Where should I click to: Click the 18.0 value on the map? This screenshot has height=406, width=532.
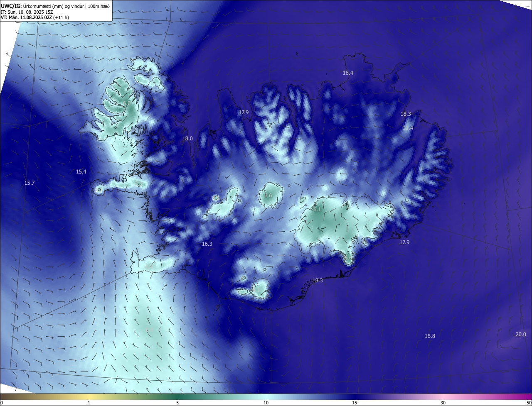187,138
